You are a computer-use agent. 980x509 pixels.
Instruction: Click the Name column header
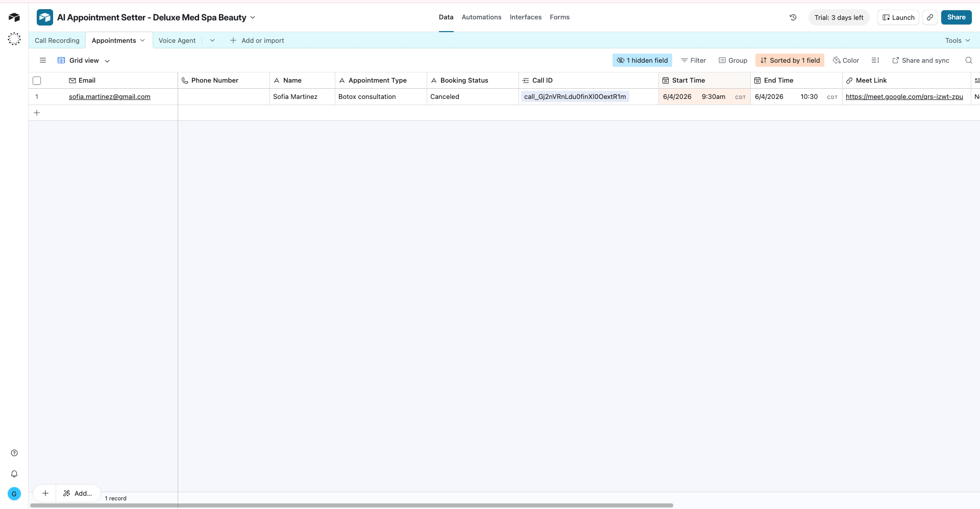[x=302, y=81]
